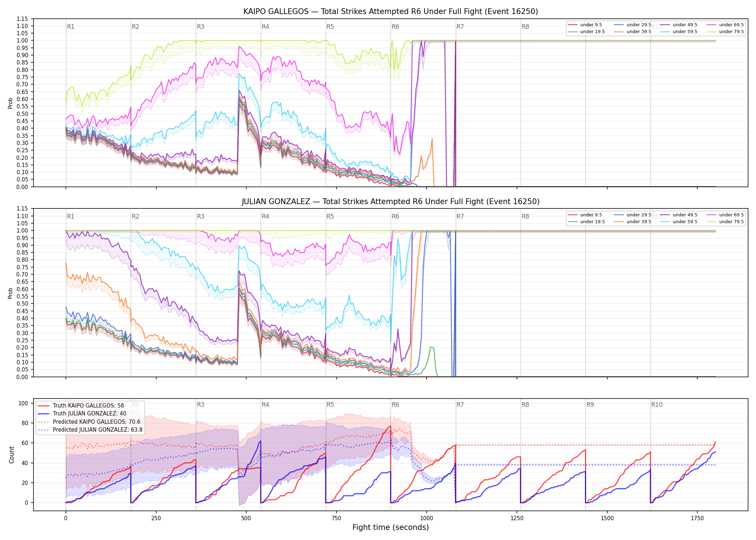Click 'under 39.5' legend entry in middle chart
The width and height of the screenshot is (756, 540).
point(633,222)
